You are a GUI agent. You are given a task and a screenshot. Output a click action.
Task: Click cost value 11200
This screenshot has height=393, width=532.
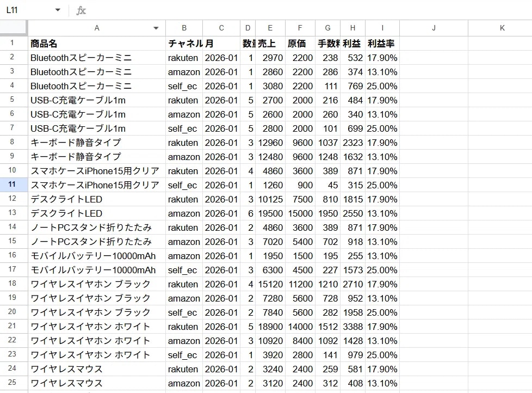(x=300, y=284)
